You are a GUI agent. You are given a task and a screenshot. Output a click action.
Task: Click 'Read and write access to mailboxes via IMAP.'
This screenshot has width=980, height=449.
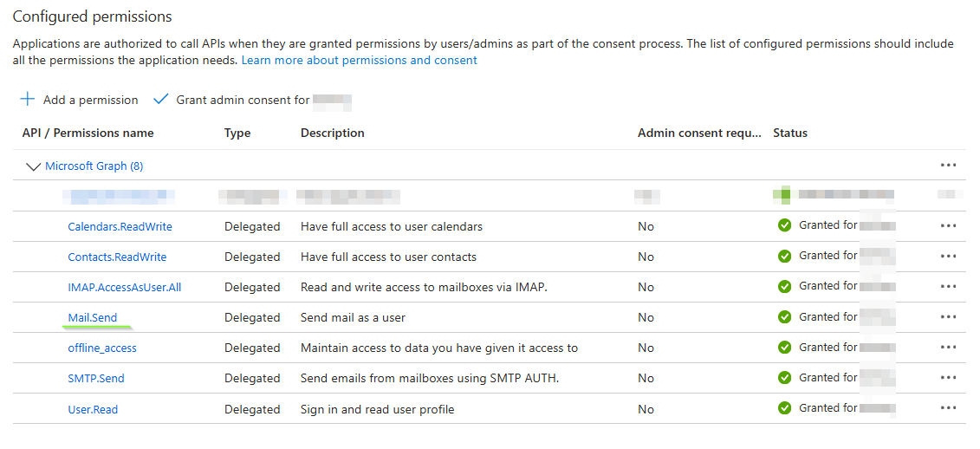[425, 287]
